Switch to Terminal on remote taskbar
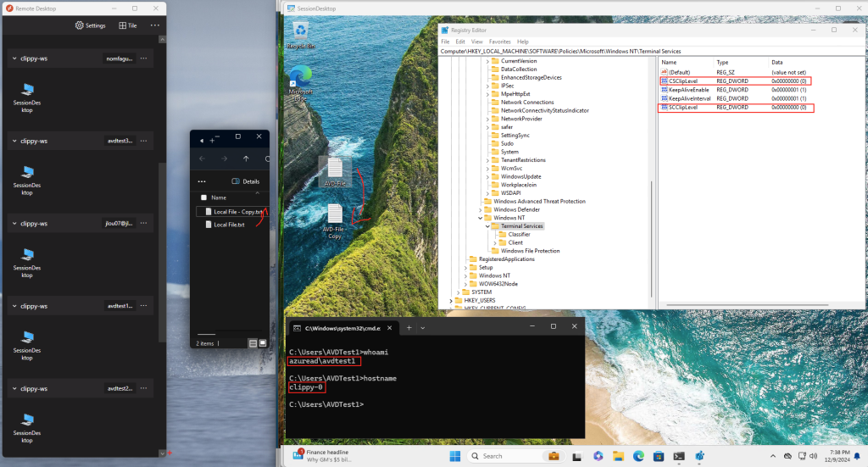 pyautogui.click(x=679, y=456)
